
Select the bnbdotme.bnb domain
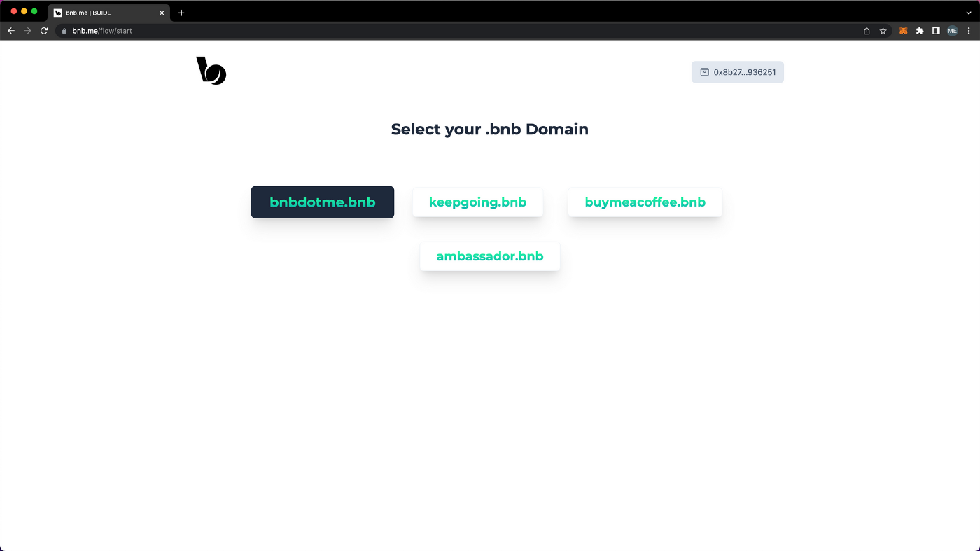coord(323,202)
